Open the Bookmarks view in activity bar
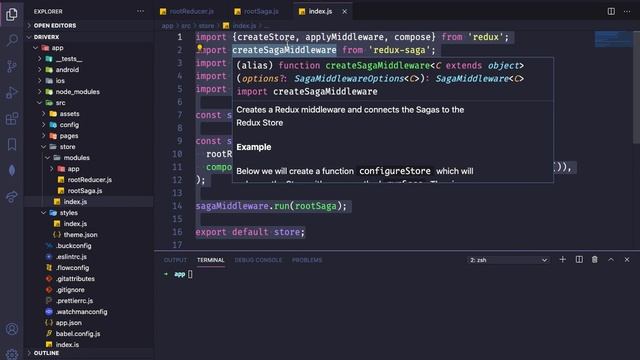 point(12,144)
